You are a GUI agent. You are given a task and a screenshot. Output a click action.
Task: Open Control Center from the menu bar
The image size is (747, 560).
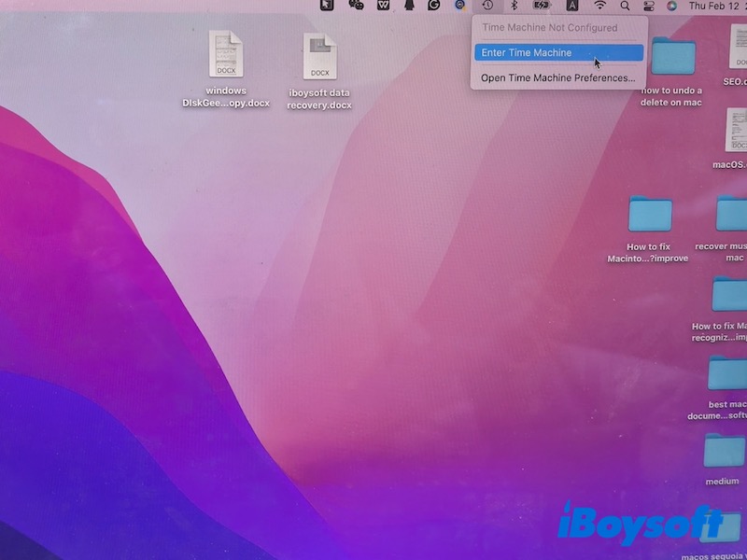tap(647, 7)
